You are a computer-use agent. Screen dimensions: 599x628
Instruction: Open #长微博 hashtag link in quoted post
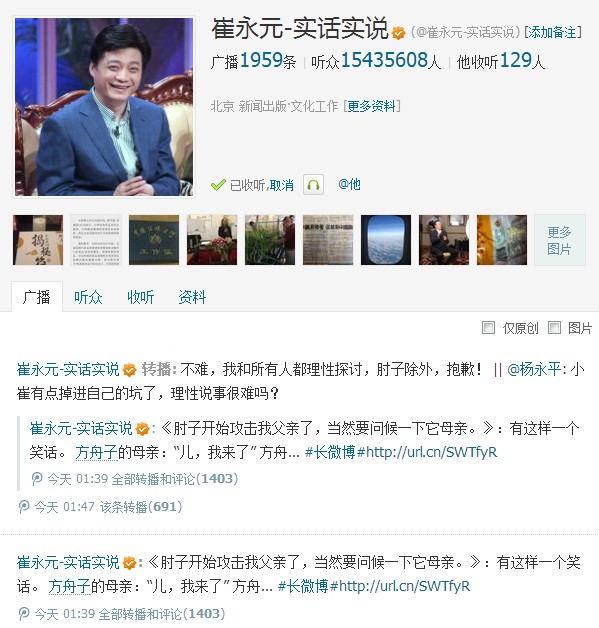[330, 452]
